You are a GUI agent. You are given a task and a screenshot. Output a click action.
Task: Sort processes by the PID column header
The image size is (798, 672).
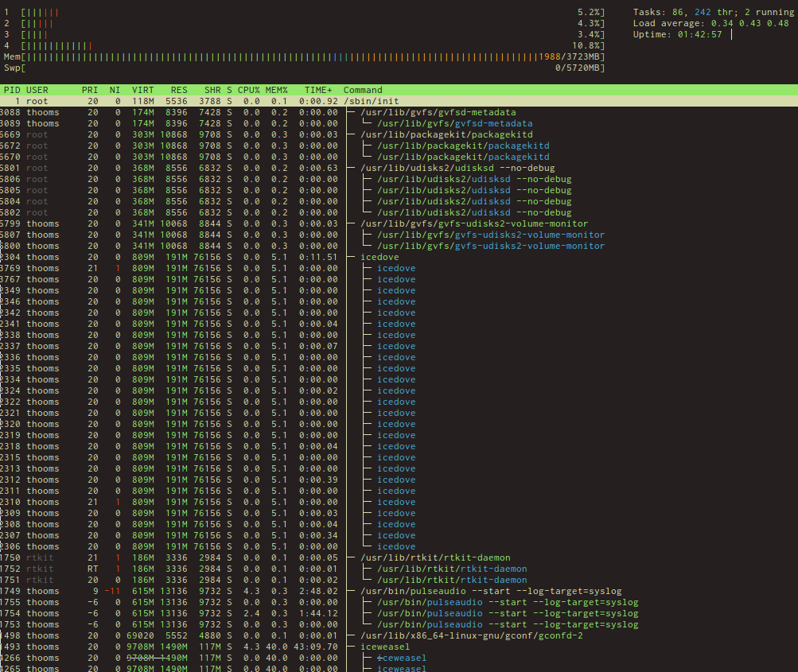12,90
